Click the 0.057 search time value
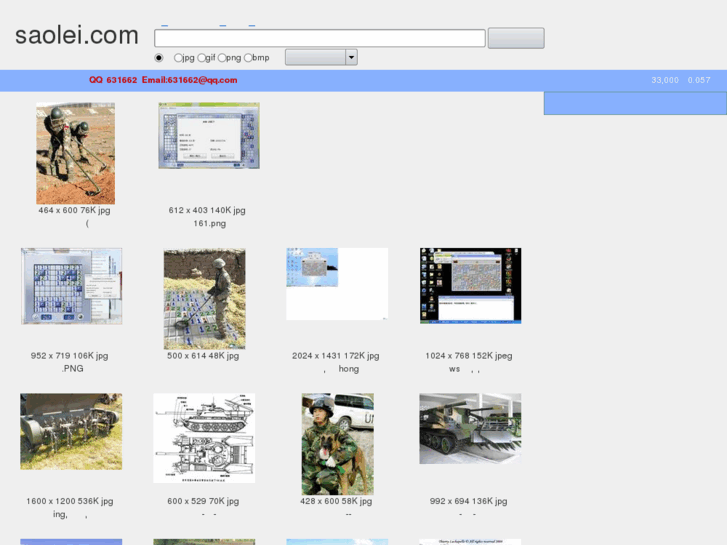 [699, 80]
